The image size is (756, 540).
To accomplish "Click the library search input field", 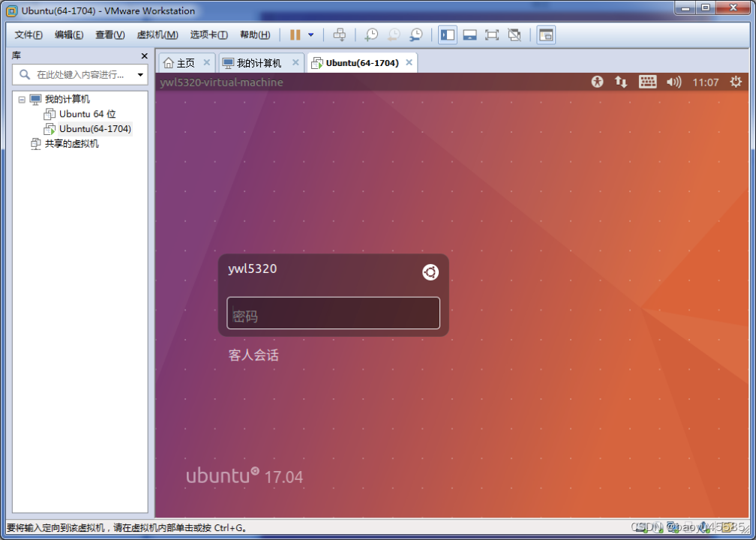I will (x=79, y=75).
